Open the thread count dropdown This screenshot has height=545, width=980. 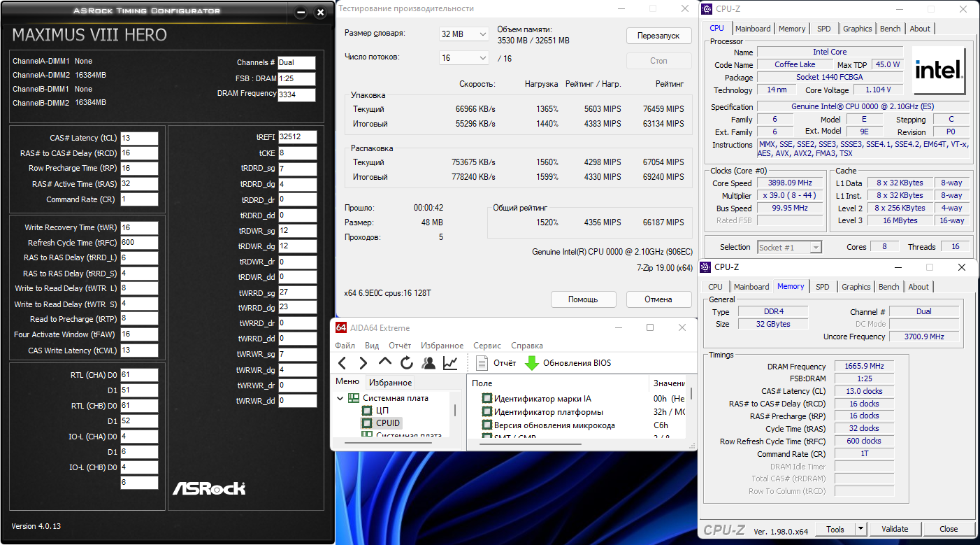tap(464, 58)
